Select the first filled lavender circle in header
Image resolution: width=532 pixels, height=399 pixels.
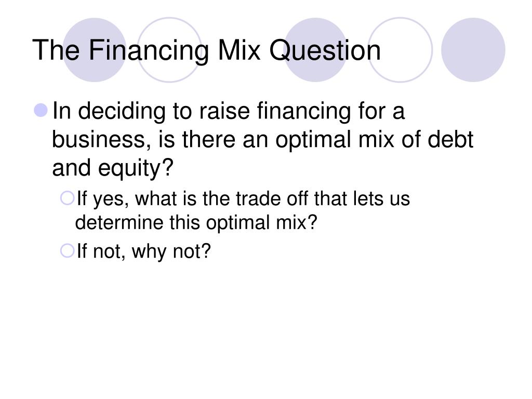95,50
